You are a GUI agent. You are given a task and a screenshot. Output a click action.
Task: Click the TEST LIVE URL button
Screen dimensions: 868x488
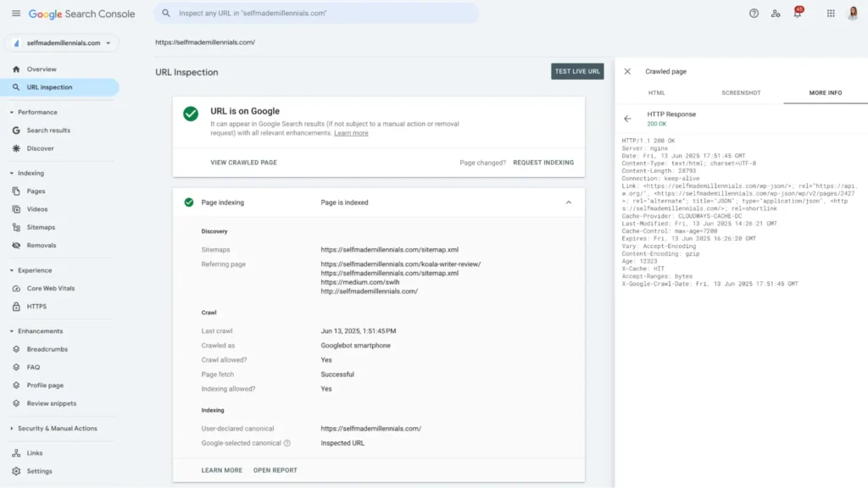tap(576, 72)
